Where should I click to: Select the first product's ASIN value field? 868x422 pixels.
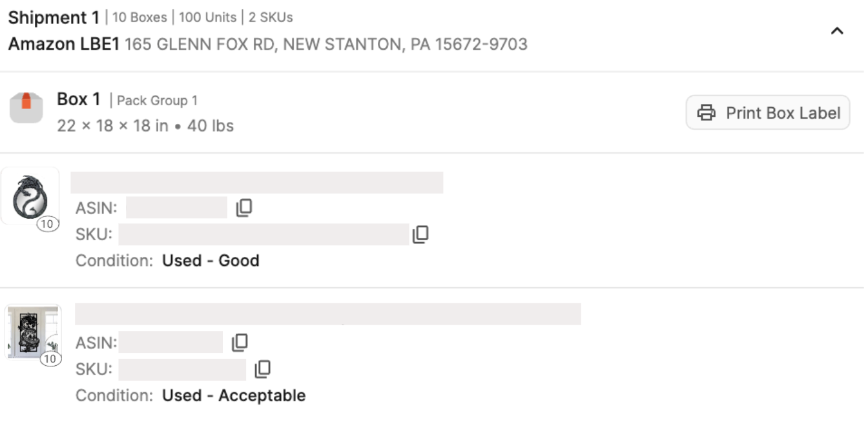coord(176,208)
